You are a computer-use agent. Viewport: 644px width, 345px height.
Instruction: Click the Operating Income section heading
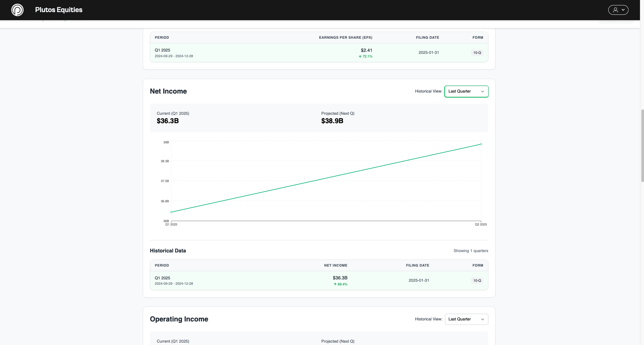pos(179,319)
